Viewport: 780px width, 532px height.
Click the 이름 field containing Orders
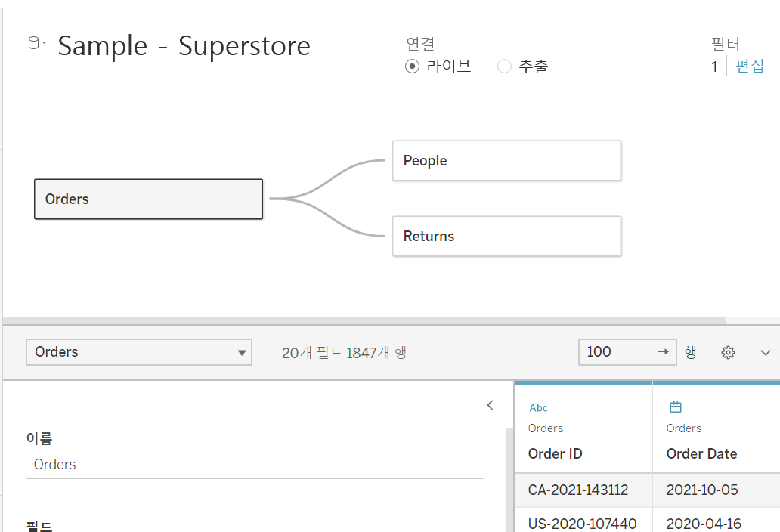tap(254, 465)
